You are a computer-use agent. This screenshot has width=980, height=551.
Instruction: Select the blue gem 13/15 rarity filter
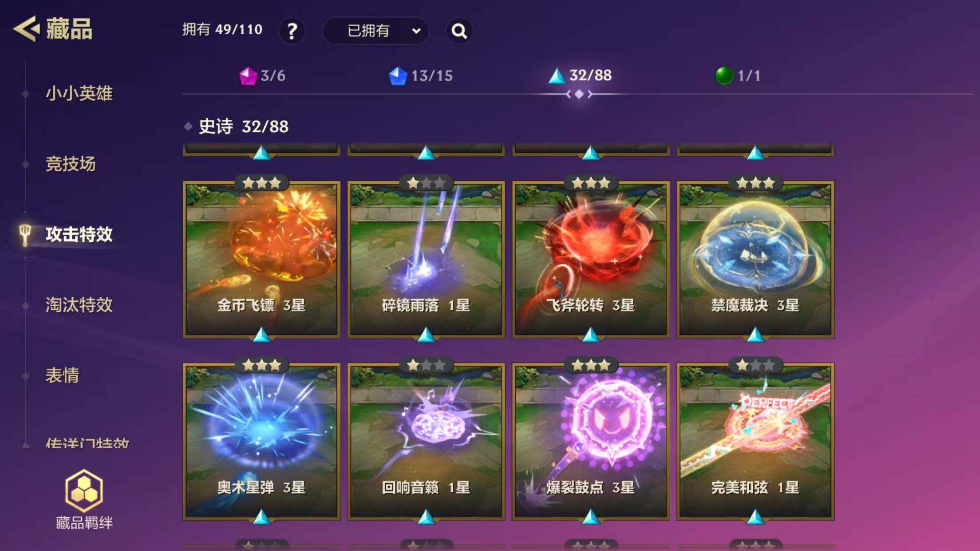(x=421, y=76)
